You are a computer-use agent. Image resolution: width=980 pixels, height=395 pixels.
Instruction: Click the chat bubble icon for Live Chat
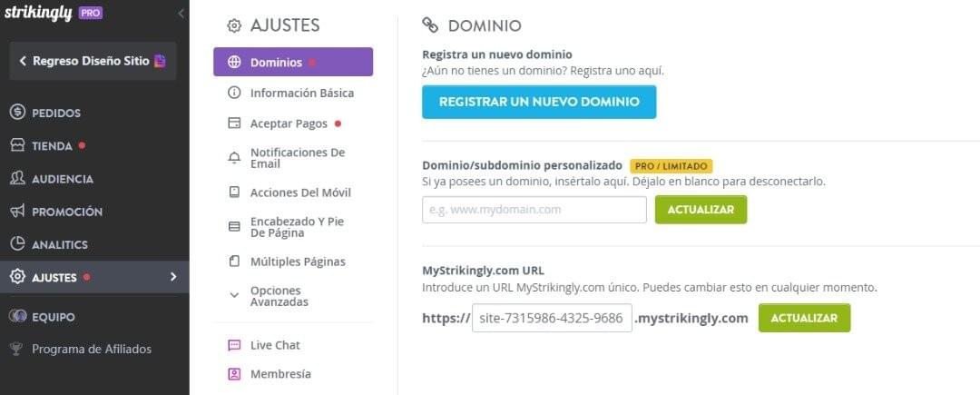click(234, 345)
